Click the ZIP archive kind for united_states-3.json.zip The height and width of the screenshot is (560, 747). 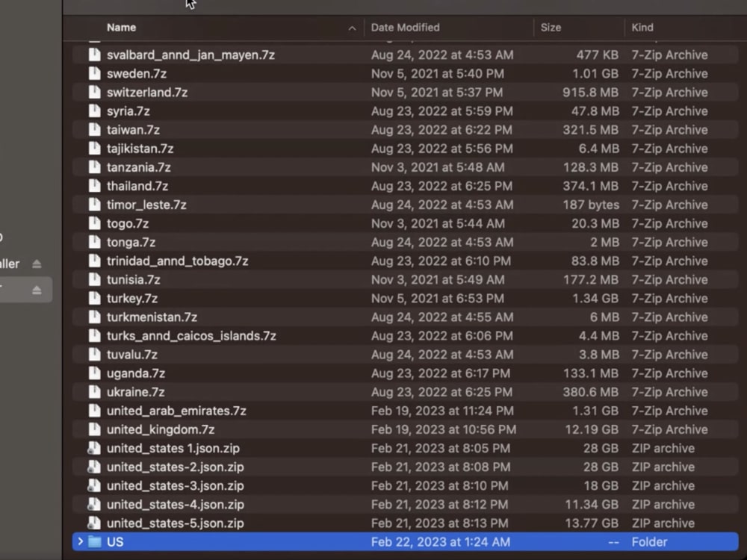(663, 485)
